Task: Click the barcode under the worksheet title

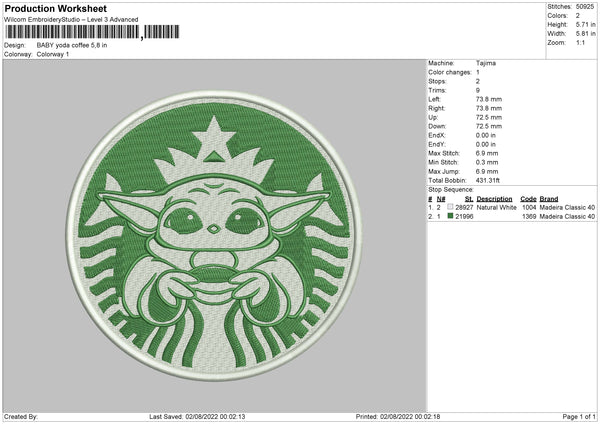Action: [92, 32]
